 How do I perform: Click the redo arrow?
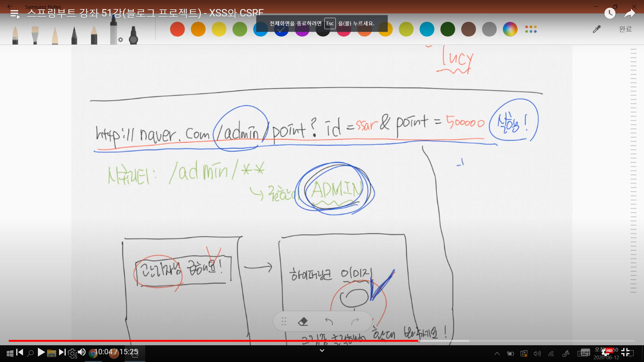(x=355, y=321)
